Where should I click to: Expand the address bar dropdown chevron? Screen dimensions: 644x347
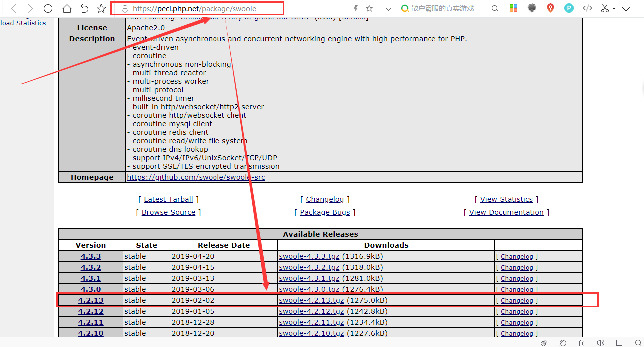pos(389,8)
